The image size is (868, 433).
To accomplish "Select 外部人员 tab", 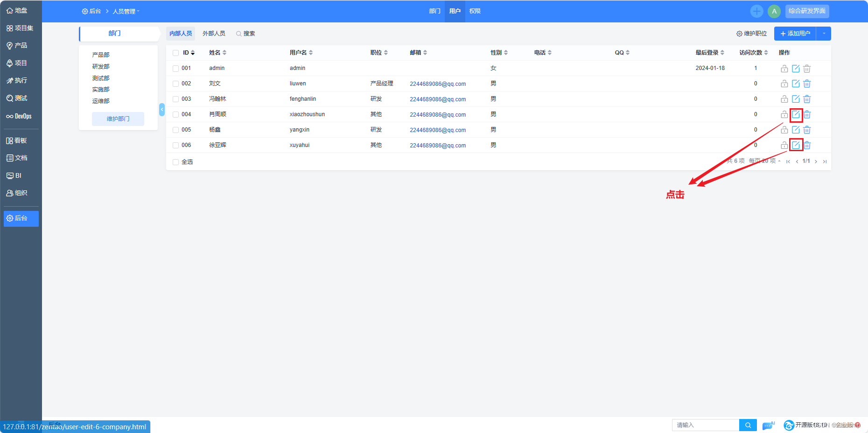I will click(214, 34).
